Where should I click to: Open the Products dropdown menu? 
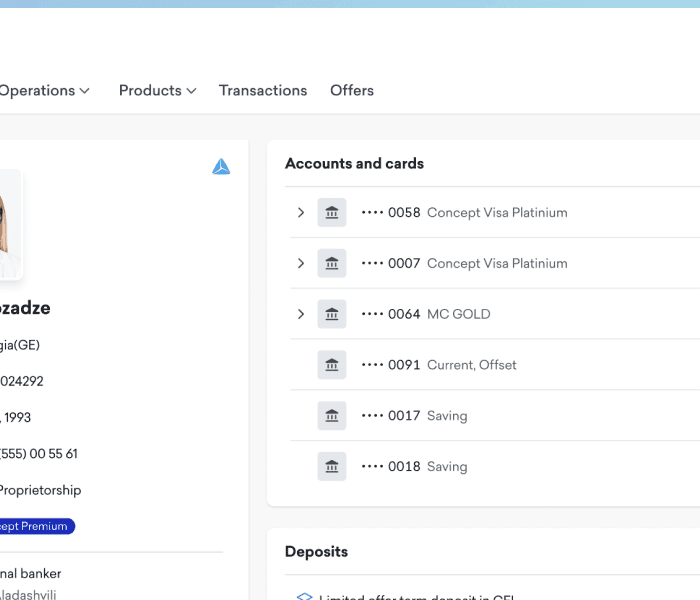point(158,91)
